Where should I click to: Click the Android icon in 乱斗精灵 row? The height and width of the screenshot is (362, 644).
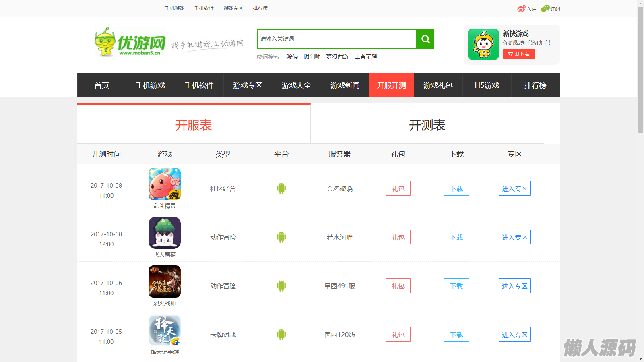(x=281, y=188)
